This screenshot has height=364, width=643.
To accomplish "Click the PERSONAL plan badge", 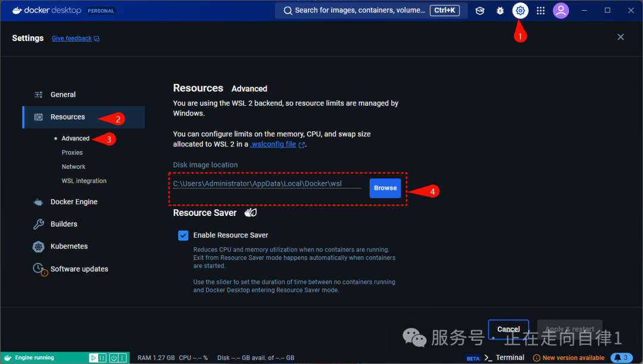I will pos(101,11).
